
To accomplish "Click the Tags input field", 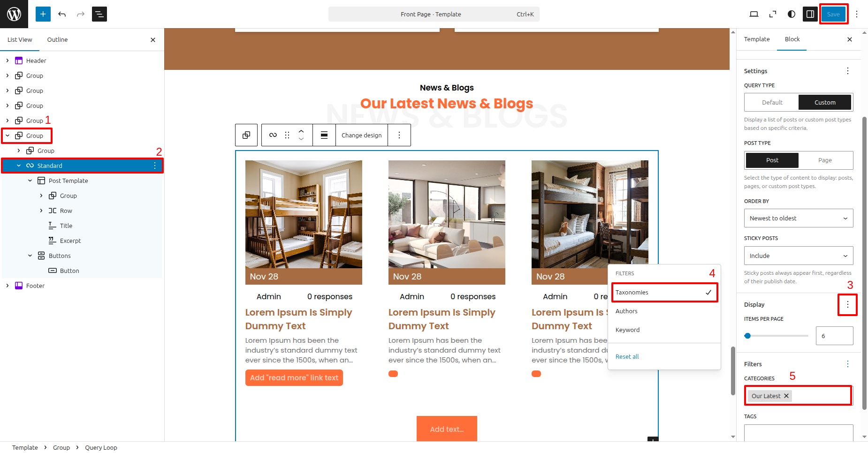I will (x=799, y=433).
